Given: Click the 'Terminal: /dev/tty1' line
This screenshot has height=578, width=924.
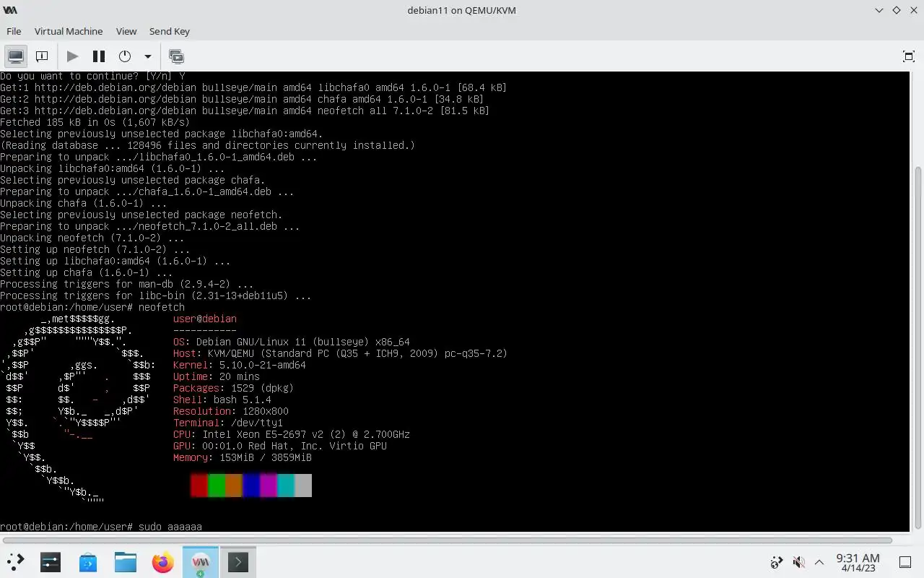Looking at the screenshot, I should [228, 423].
